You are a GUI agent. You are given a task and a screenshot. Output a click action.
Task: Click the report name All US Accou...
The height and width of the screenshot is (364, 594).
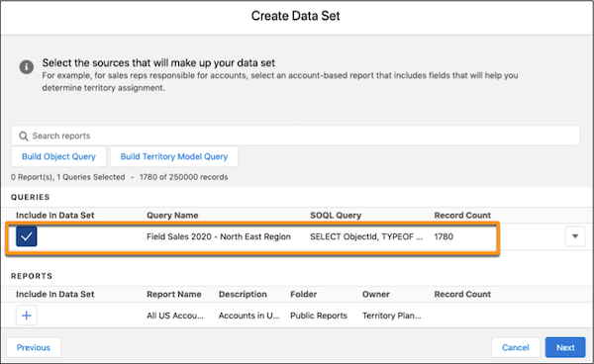tap(175, 316)
